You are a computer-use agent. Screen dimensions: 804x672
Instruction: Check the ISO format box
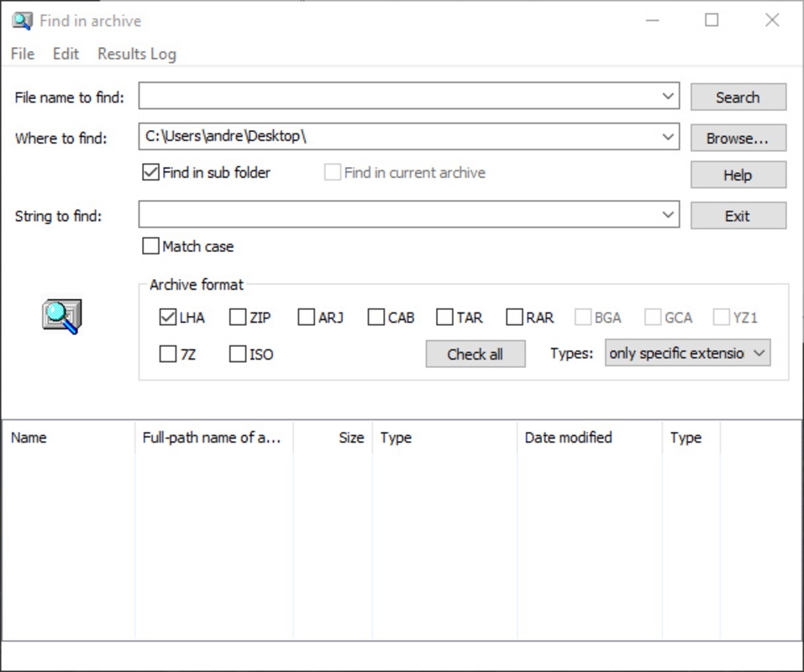pyautogui.click(x=239, y=354)
